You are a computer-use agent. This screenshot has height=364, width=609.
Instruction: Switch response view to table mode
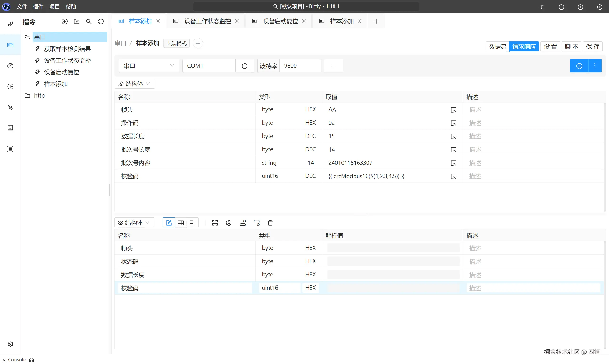[x=181, y=223]
